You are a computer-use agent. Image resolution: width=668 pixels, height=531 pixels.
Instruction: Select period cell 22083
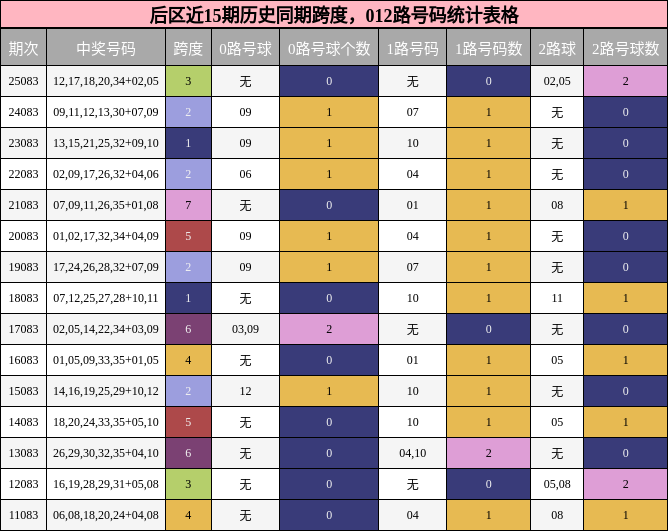tap(23, 174)
